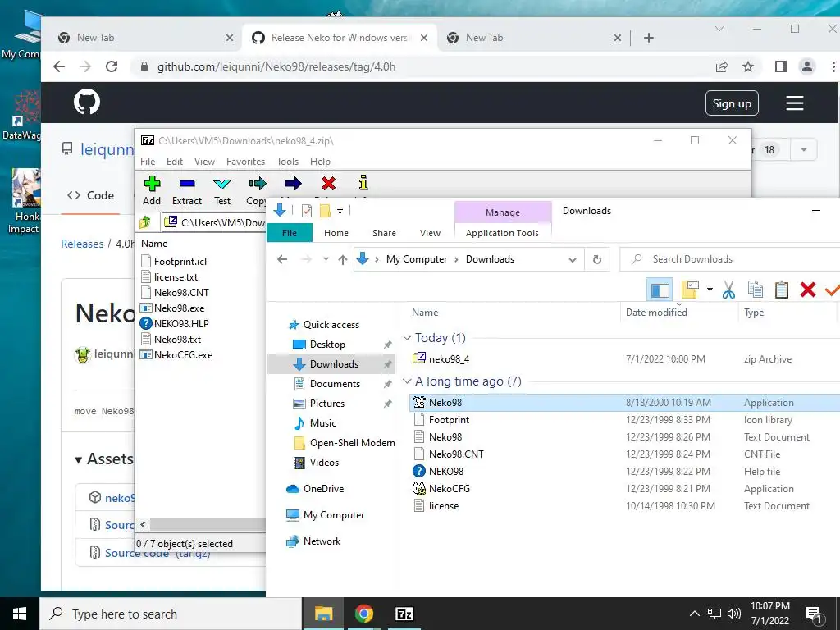Click the Explorer Copy icon
The height and width of the screenshot is (630, 840).
(x=756, y=290)
